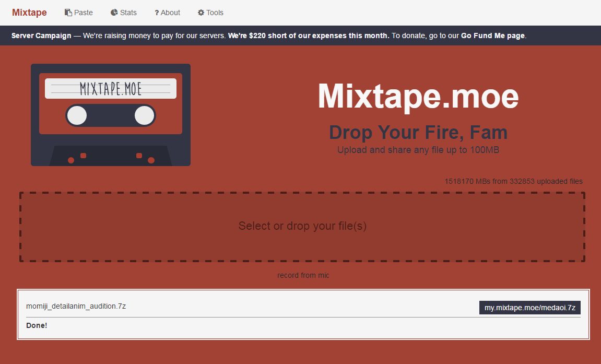Click the record from mic link
This screenshot has width=601, height=364.
click(x=303, y=275)
